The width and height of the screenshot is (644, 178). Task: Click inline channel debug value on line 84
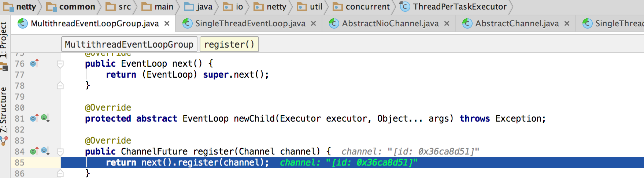tap(410, 152)
